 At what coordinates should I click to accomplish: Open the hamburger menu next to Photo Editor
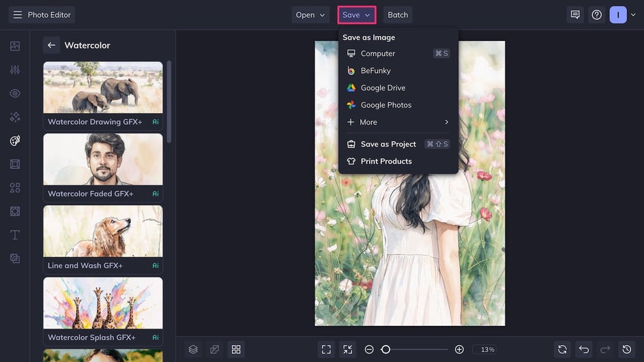[17, 15]
